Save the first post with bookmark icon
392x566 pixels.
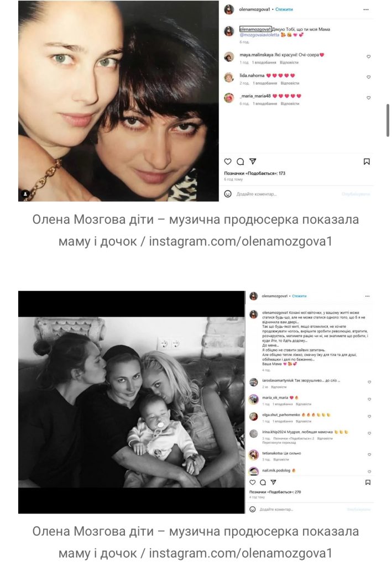[367, 161]
